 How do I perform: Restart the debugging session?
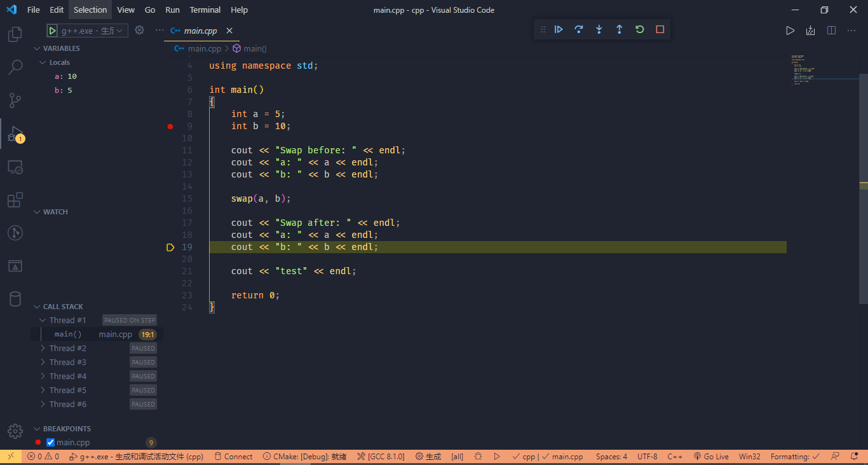point(640,29)
